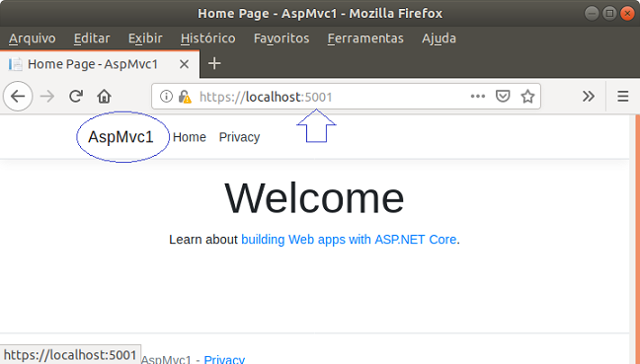
Task: Close the Firefox window
Action: pyautogui.click(x=627, y=14)
